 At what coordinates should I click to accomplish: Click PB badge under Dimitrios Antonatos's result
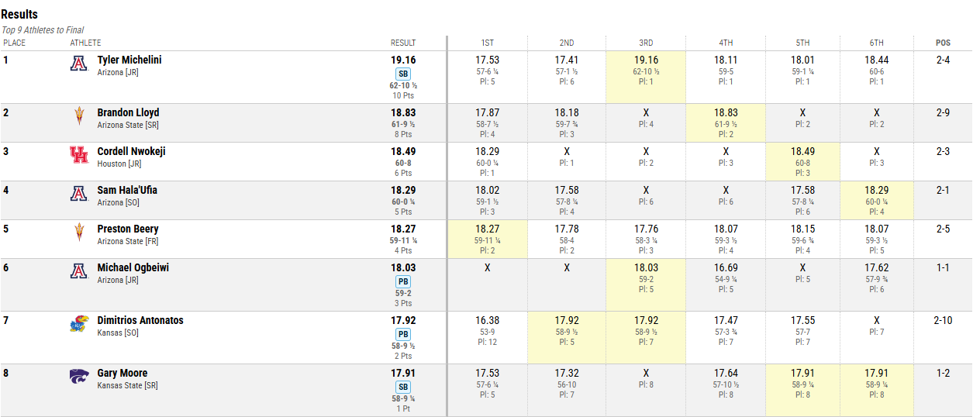coord(403,334)
